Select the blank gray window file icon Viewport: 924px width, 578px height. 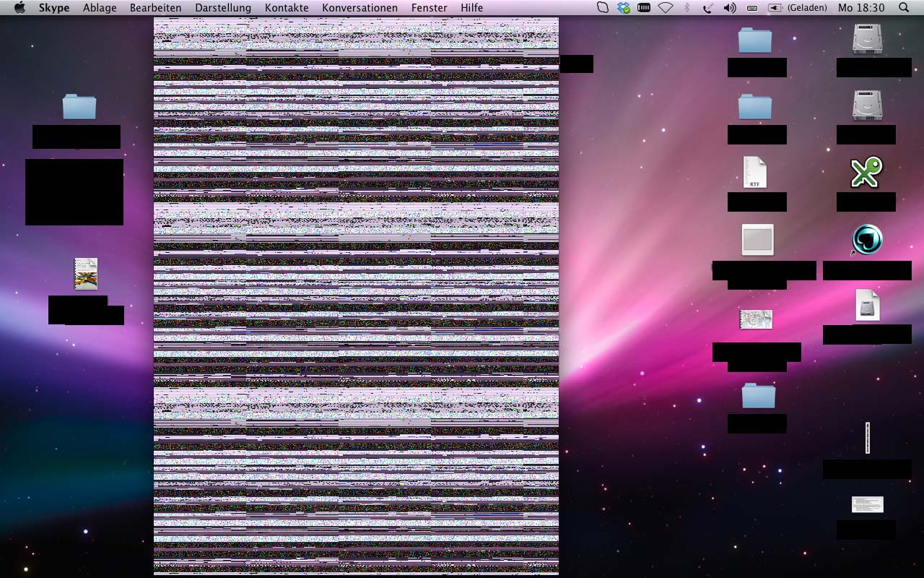pos(757,240)
